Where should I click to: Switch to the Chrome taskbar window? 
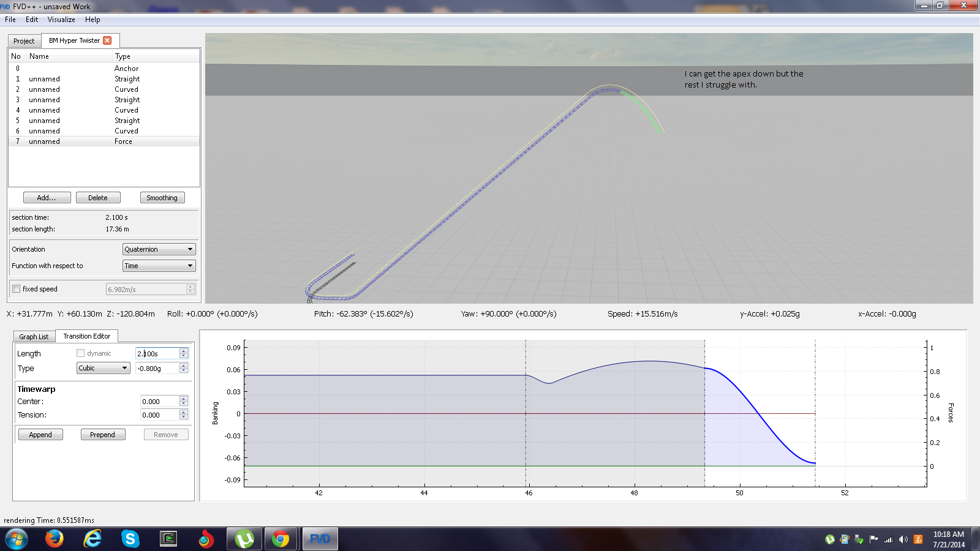tap(281, 539)
